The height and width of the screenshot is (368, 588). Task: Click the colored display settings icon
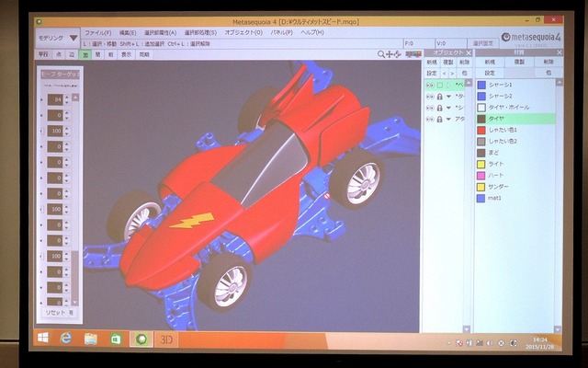pos(413,54)
